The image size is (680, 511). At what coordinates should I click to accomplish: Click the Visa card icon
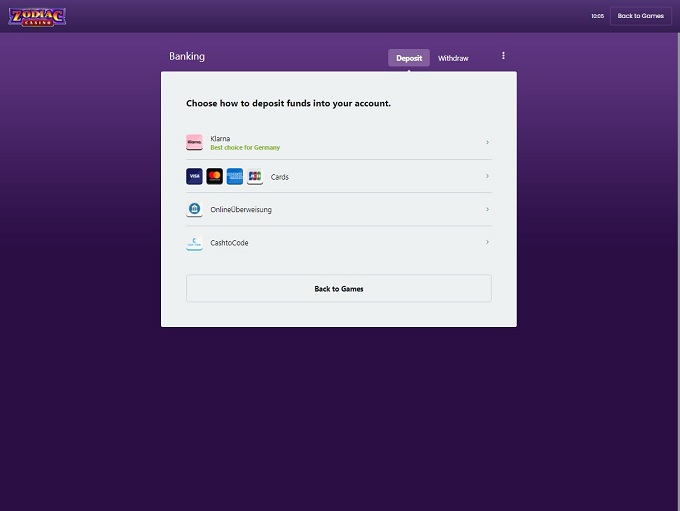(194, 177)
